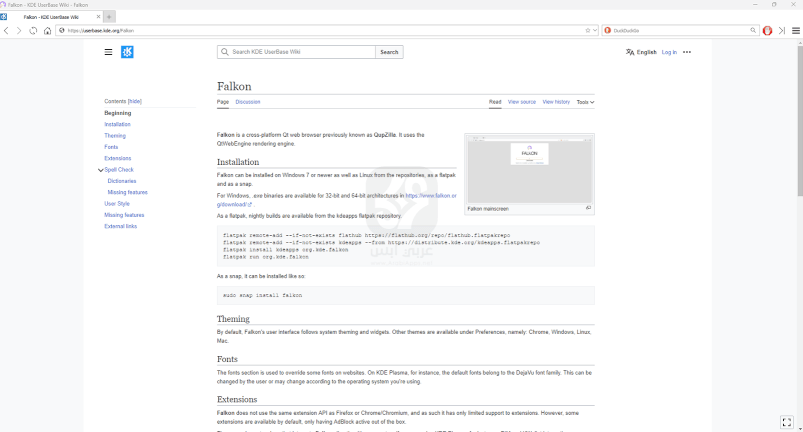Jump to Beginning in contents
Viewport: 803px width, 432px height.
[x=118, y=113]
